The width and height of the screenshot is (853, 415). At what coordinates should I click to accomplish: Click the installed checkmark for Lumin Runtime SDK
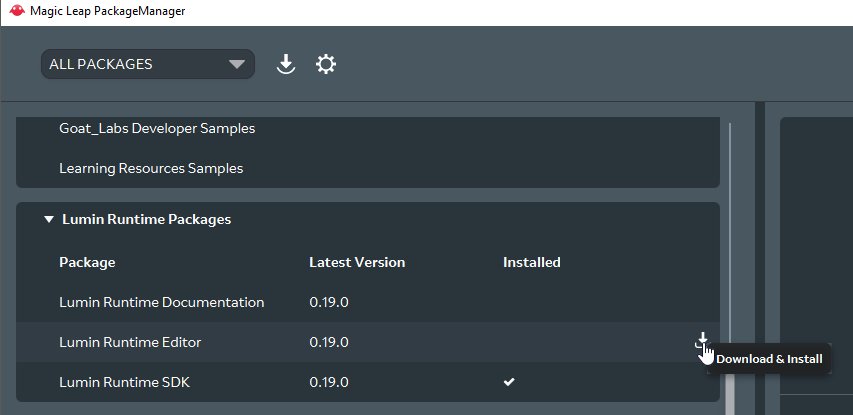click(509, 382)
